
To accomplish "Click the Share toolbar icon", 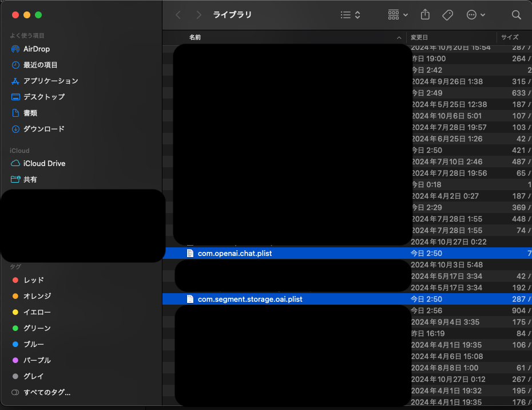I will [x=425, y=15].
